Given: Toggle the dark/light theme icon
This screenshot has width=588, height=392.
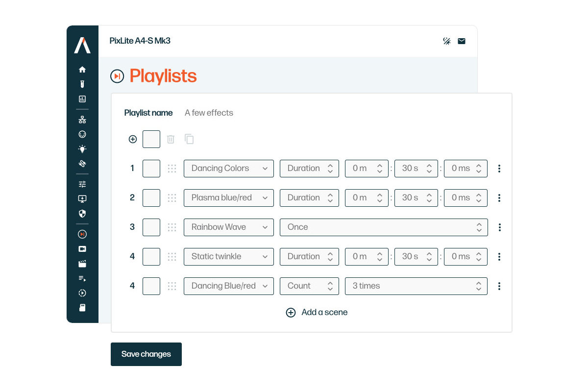Looking at the screenshot, I should click(x=446, y=41).
